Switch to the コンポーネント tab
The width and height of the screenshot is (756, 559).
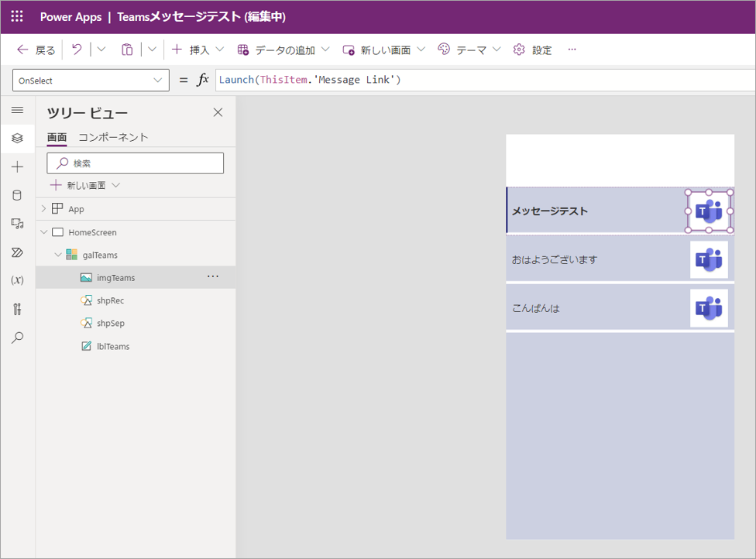(x=113, y=137)
